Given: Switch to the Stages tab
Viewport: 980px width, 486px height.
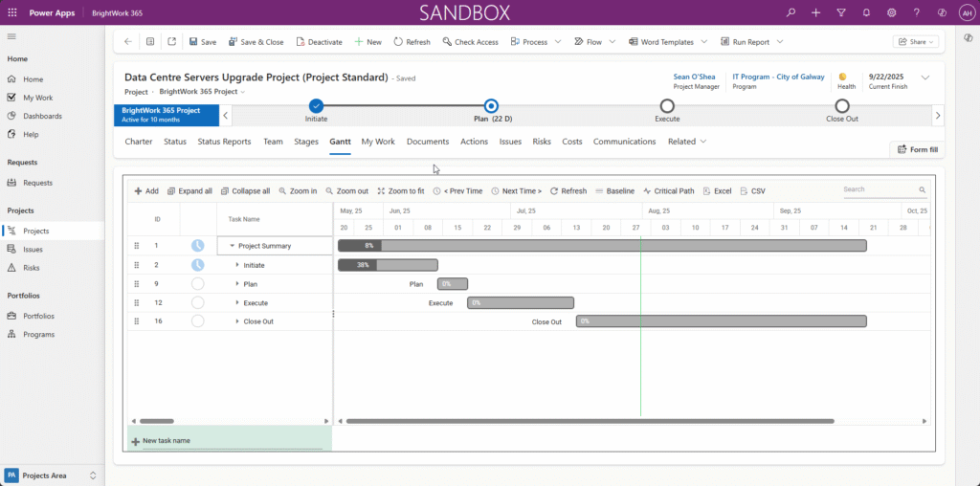Looking at the screenshot, I should 306,142.
